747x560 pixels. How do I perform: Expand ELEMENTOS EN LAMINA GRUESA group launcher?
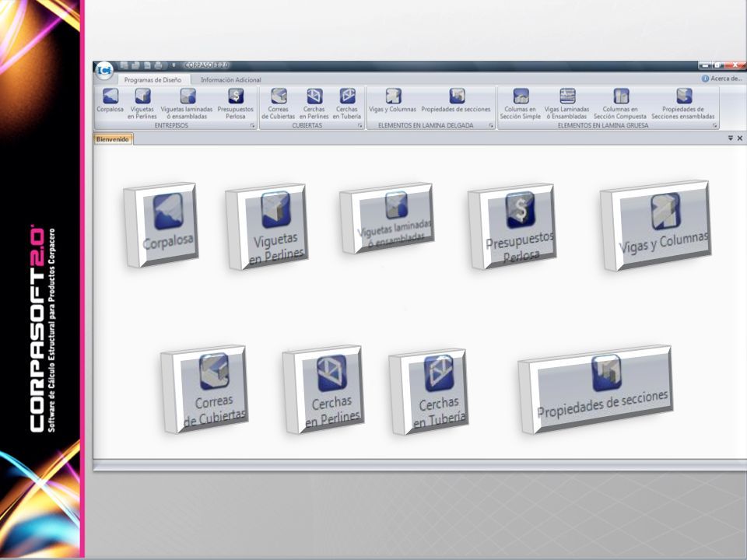coord(714,126)
